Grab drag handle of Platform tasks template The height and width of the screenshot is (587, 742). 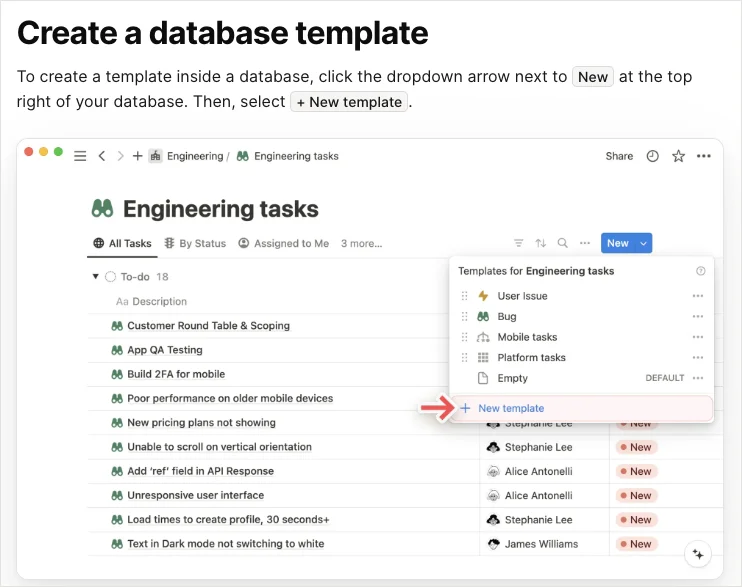[x=464, y=357]
